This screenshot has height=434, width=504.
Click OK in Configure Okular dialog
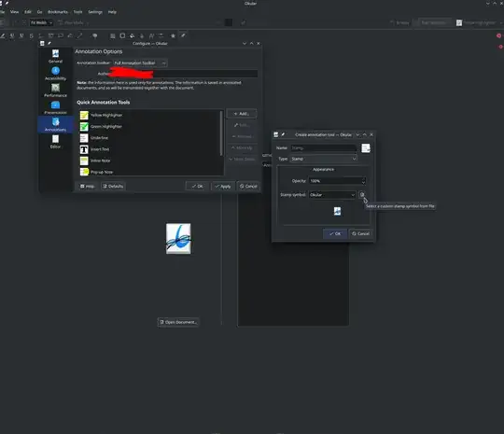point(197,186)
